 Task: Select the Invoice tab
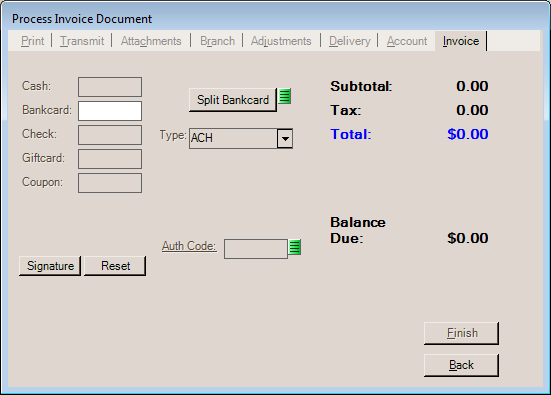(x=461, y=41)
